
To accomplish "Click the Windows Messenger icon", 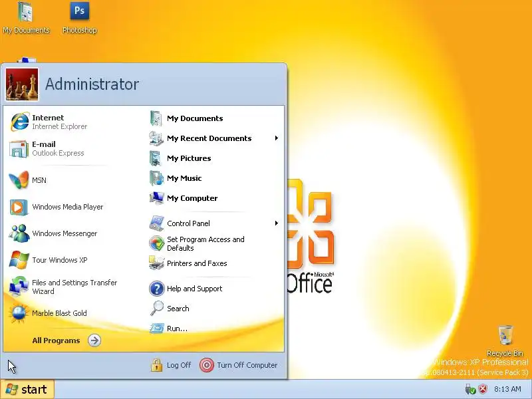I will (x=19, y=233).
